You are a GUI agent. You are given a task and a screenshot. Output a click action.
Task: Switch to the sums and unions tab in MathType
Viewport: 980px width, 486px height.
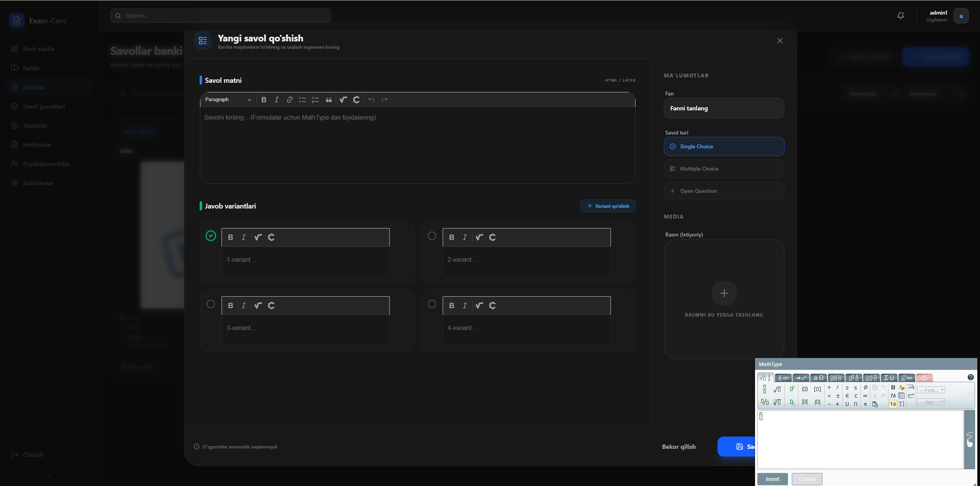[x=889, y=378]
